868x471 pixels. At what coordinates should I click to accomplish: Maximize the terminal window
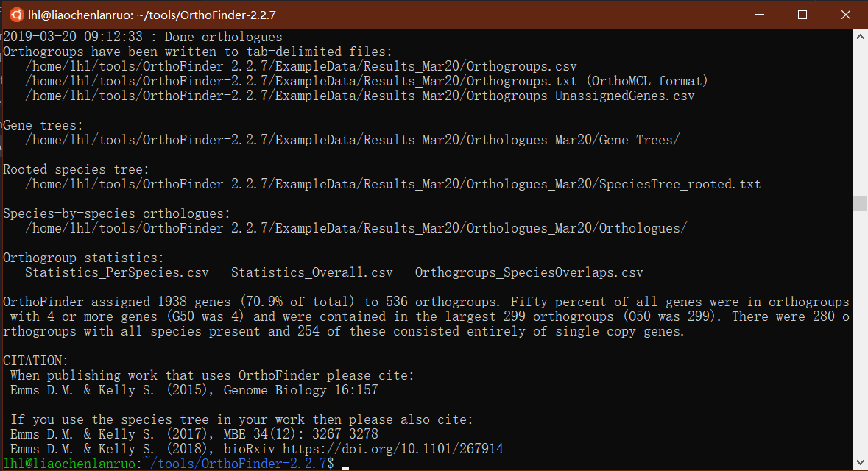point(802,15)
